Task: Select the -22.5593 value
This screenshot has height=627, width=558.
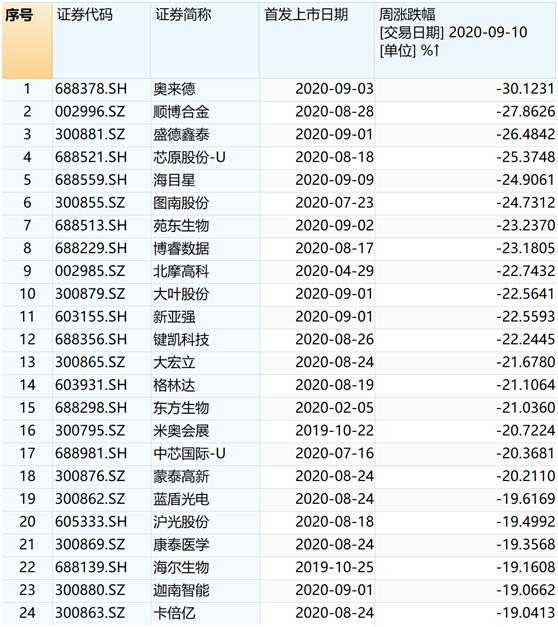Action: [x=525, y=317]
